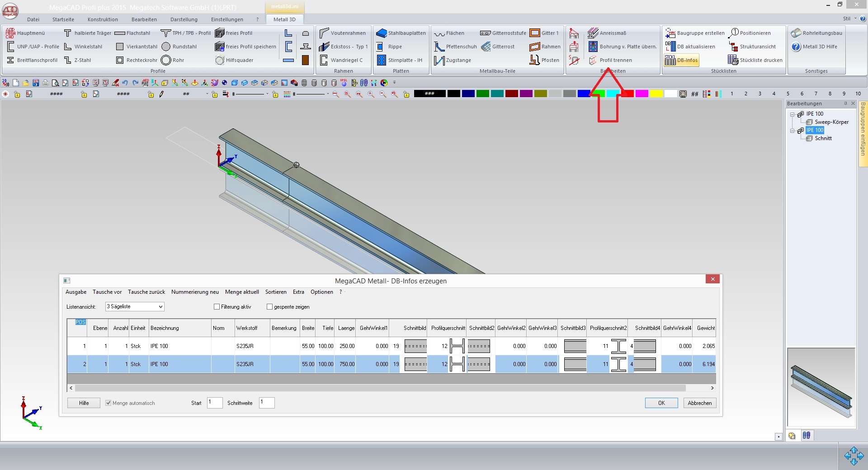Image resolution: width=868 pixels, height=470 pixels.
Task: Open Rohrleitungsbau module
Action: 816,33
